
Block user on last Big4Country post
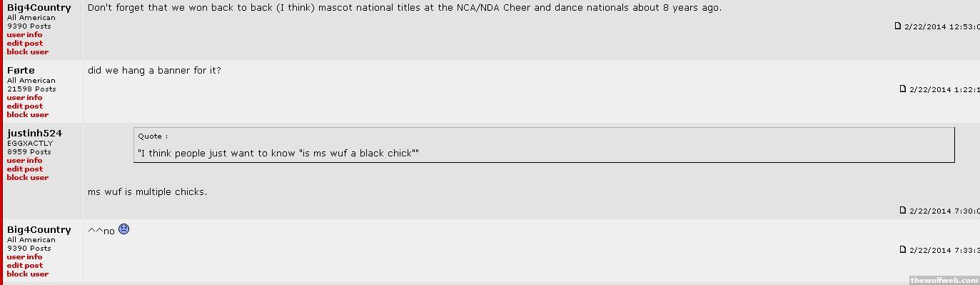28,274
